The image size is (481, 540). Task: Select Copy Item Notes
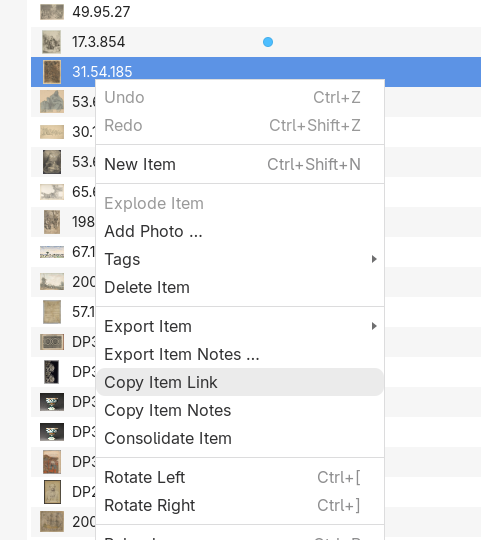pos(240,410)
